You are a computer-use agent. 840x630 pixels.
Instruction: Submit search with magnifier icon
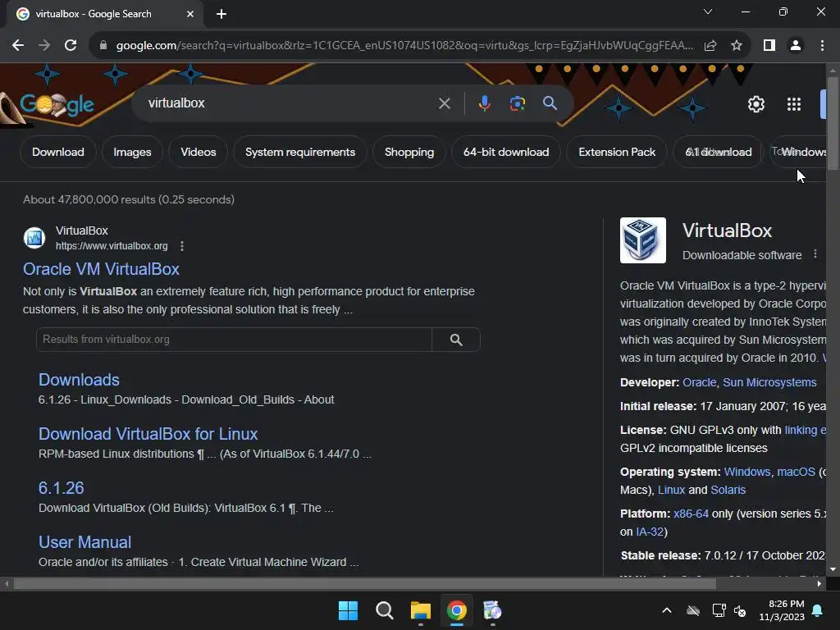pyautogui.click(x=550, y=103)
